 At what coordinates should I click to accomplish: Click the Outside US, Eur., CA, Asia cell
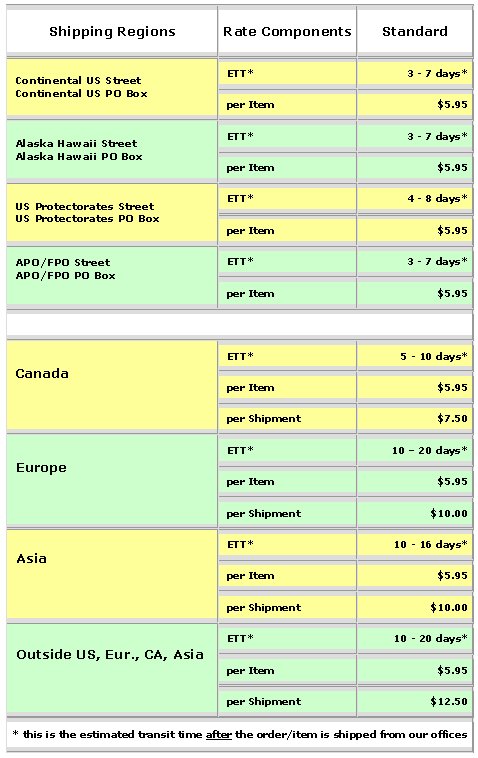click(112, 670)
